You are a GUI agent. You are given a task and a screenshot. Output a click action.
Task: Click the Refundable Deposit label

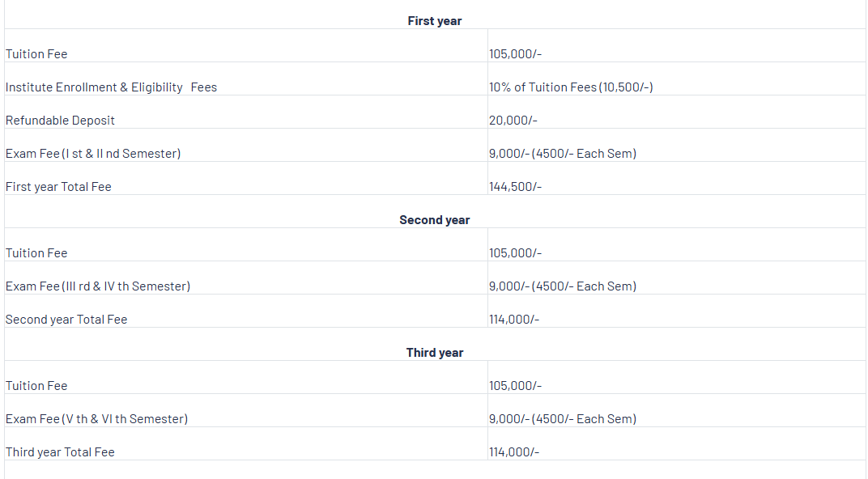60,121
